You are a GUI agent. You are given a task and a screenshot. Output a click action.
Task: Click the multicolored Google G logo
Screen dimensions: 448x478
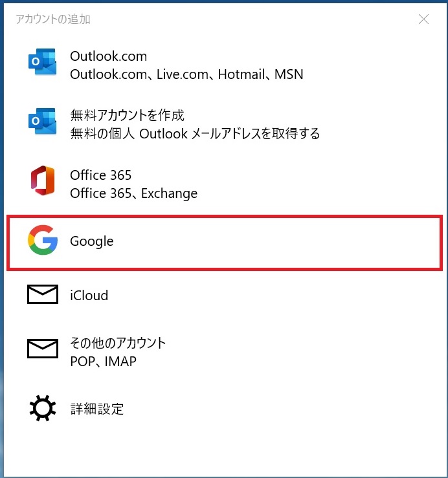click(41, 241)
